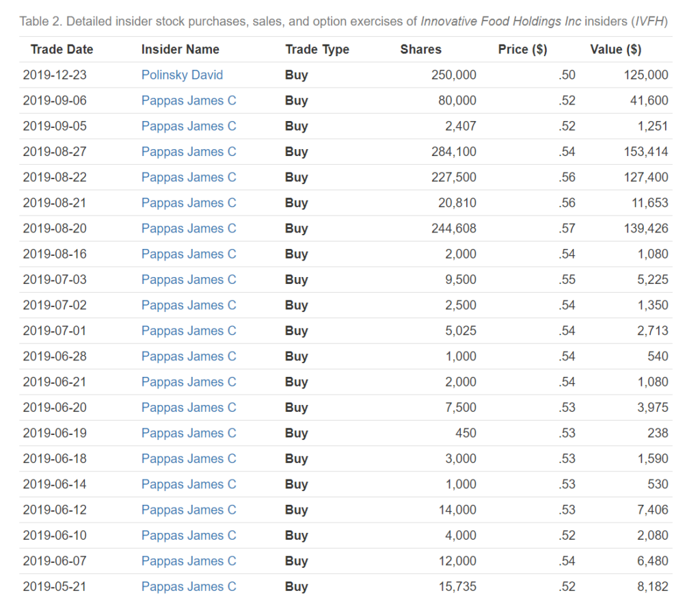Select the trade date 2019-12-23
700x604 pixels.
pos(55,75)
